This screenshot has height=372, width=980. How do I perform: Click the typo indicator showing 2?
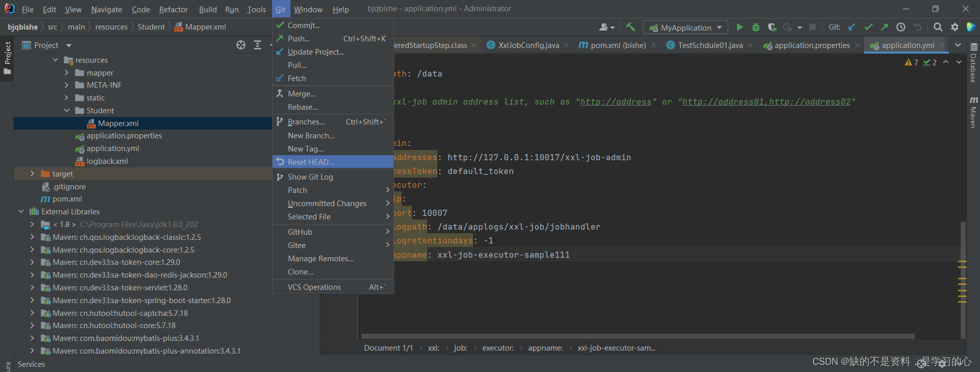tap(929, 62)
